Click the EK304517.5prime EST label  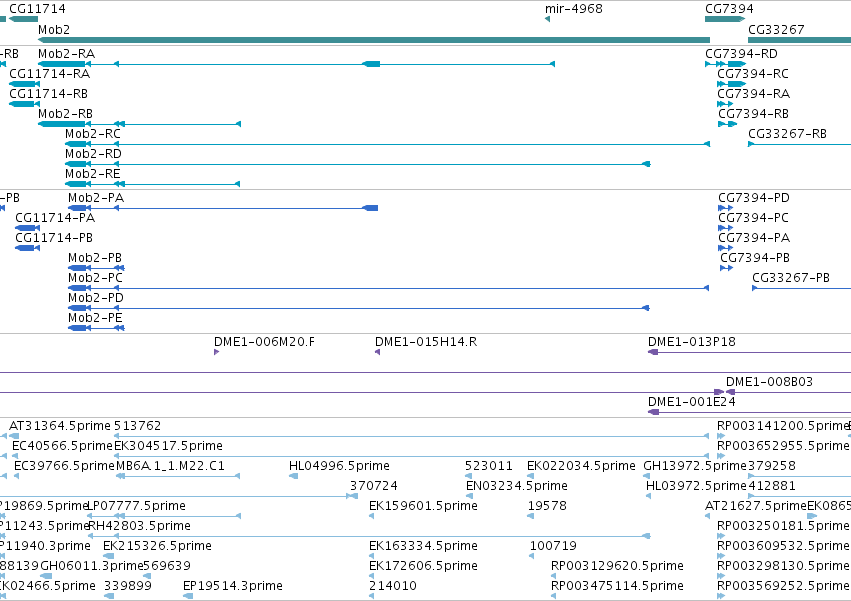tap(168, 446)
